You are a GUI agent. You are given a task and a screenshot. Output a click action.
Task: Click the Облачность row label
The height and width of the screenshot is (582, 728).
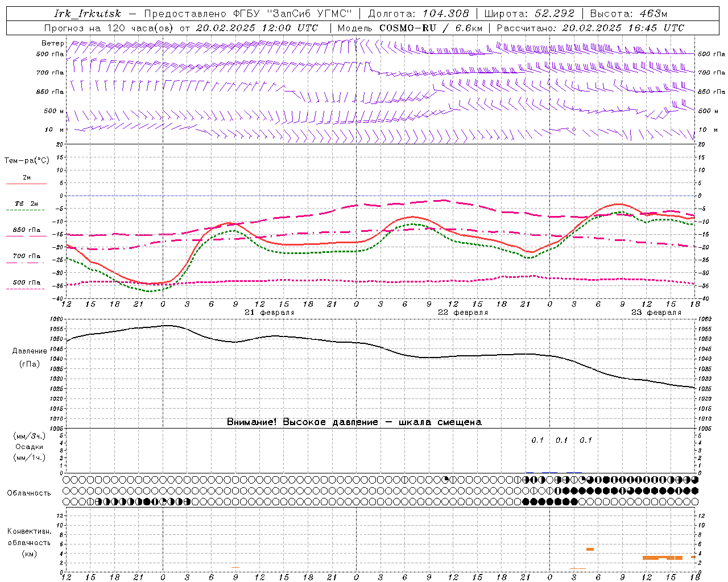tap(29, 493)
